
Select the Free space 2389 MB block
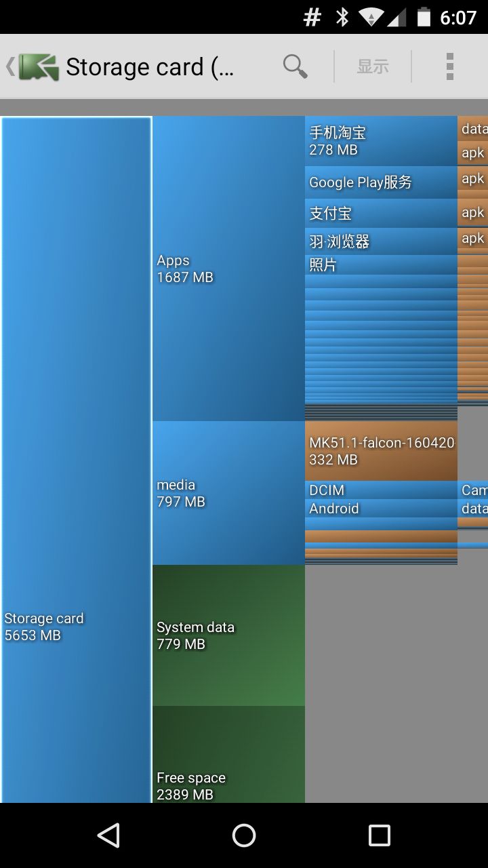point(228,754)
